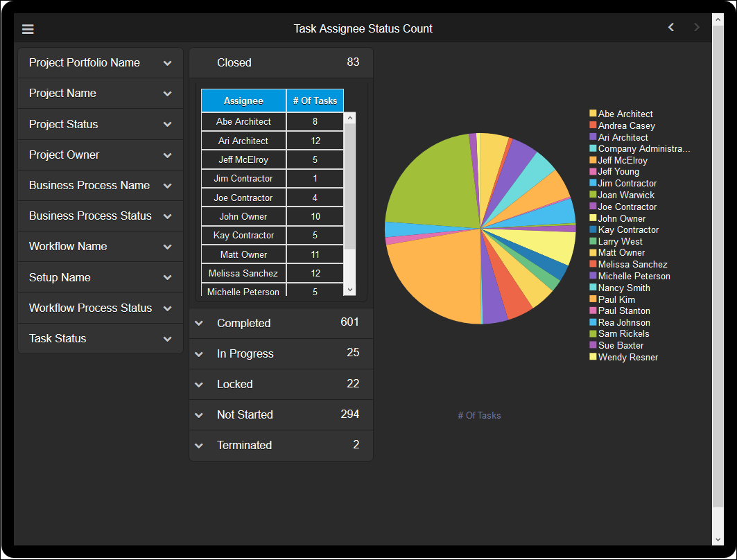Select the John Owner table cell
737x560 pixels.
(x=243, y=216)
